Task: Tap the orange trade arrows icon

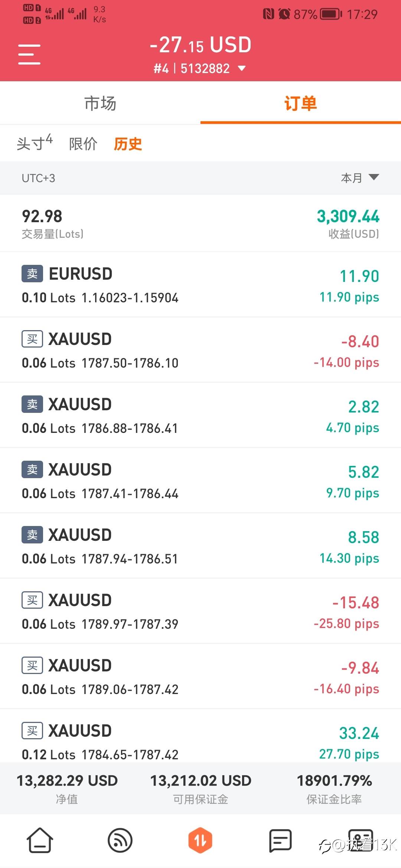Action: [x=200, y=840]
